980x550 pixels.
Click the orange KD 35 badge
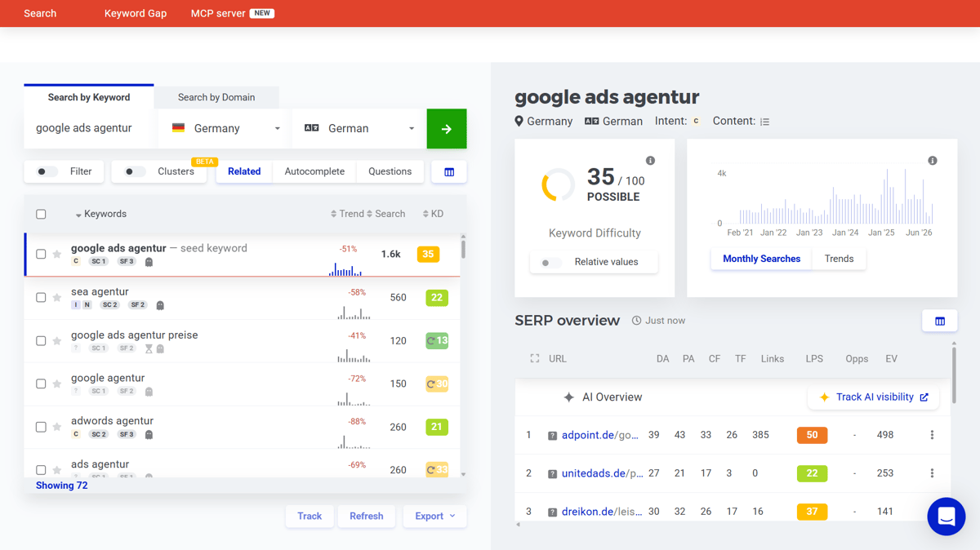coord(428,255)
